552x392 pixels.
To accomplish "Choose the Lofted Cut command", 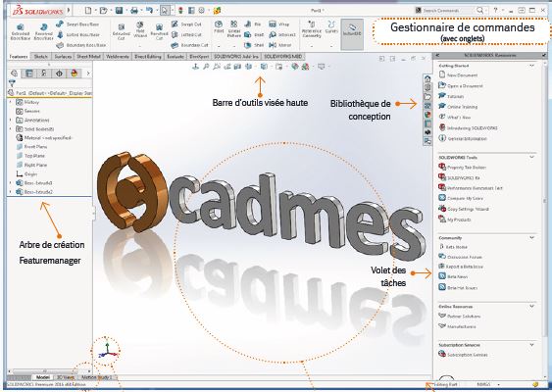I will click(x=186, y=35).
